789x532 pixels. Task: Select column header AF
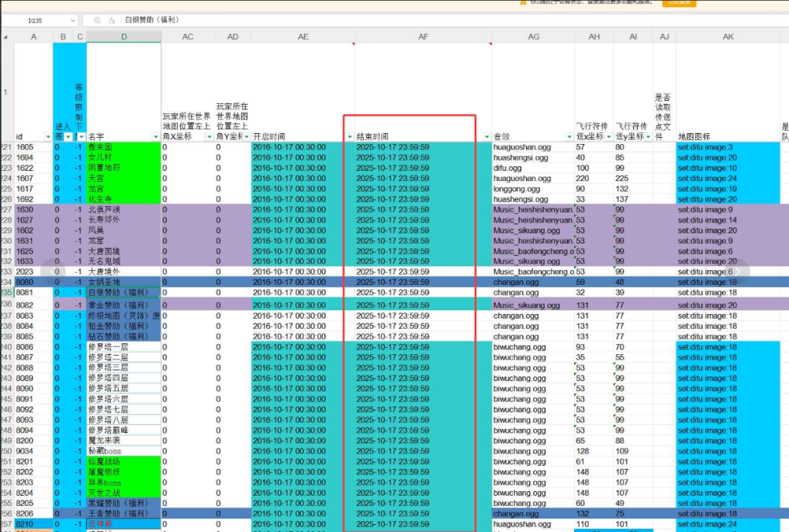click(x=423, y=37)
